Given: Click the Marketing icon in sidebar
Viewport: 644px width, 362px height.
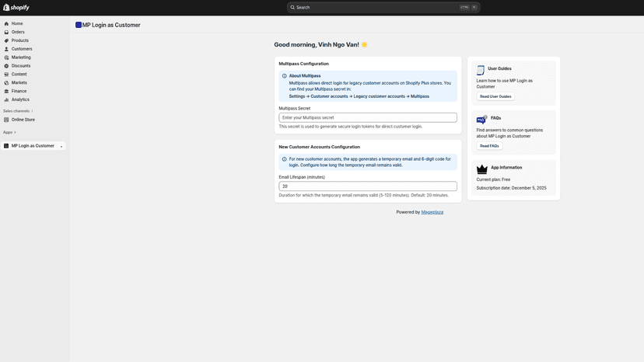Looking at the screenshot, I should [x=6, y=57].
